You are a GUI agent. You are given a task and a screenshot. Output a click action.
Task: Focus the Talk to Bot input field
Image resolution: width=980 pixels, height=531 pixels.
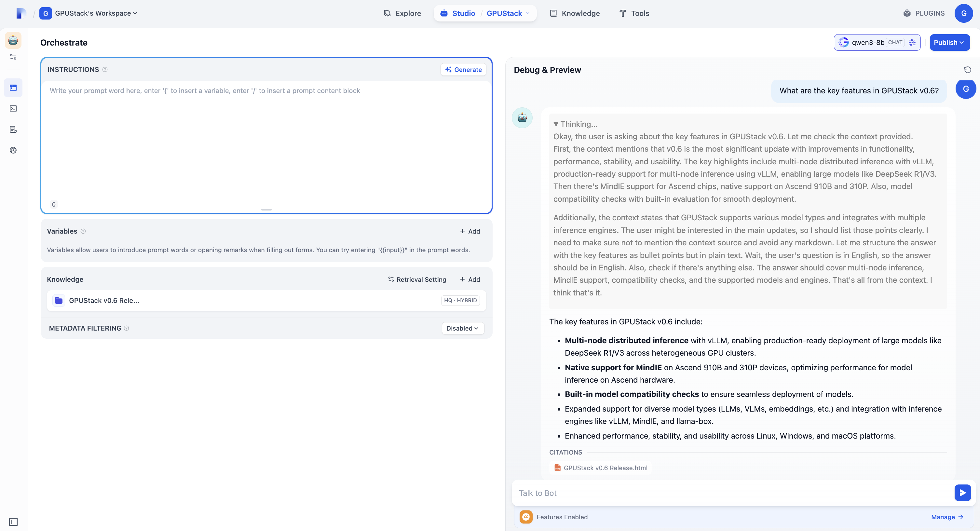(x=730, y=493)
